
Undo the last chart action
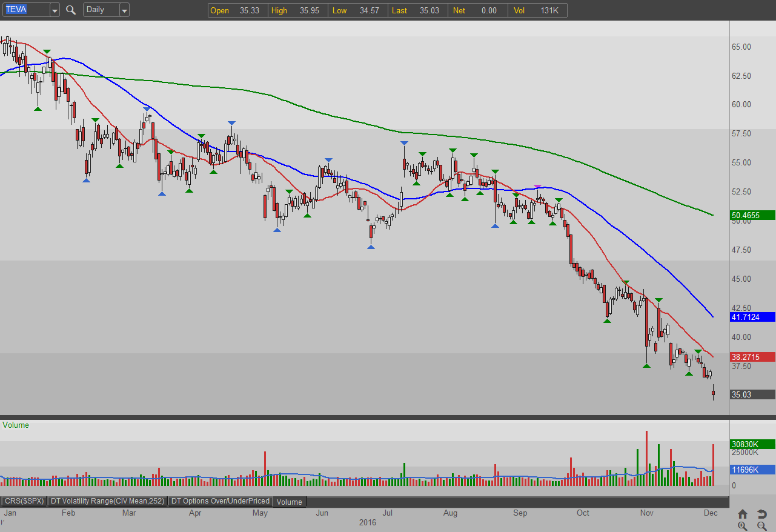pos(761,514)
